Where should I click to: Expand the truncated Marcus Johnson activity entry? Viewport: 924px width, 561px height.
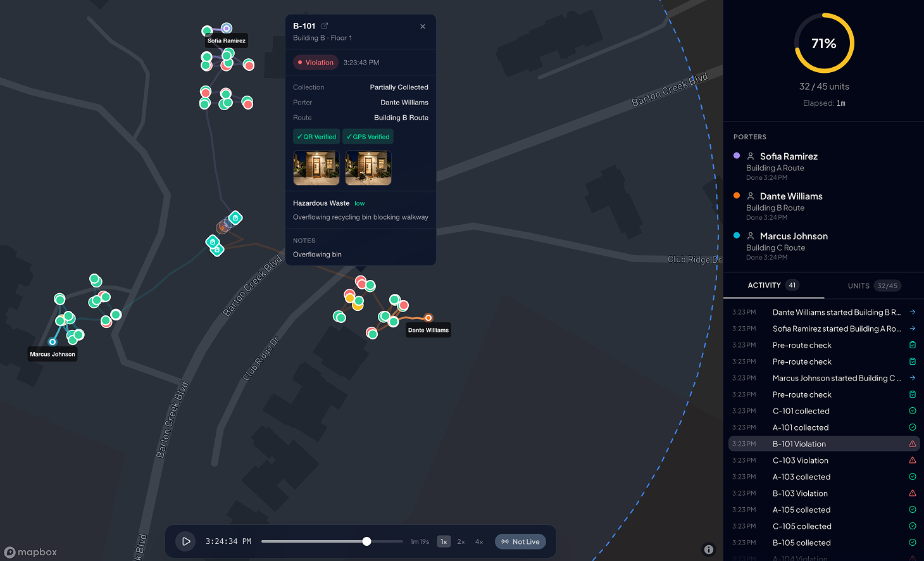point(836,378)
